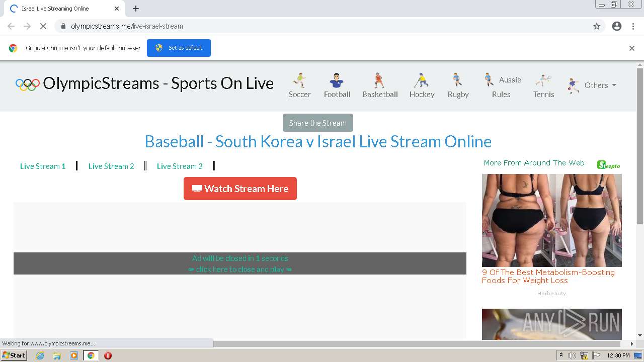
Task: Click the 12:30 PM taskbar clock
Action: (618, 355)
